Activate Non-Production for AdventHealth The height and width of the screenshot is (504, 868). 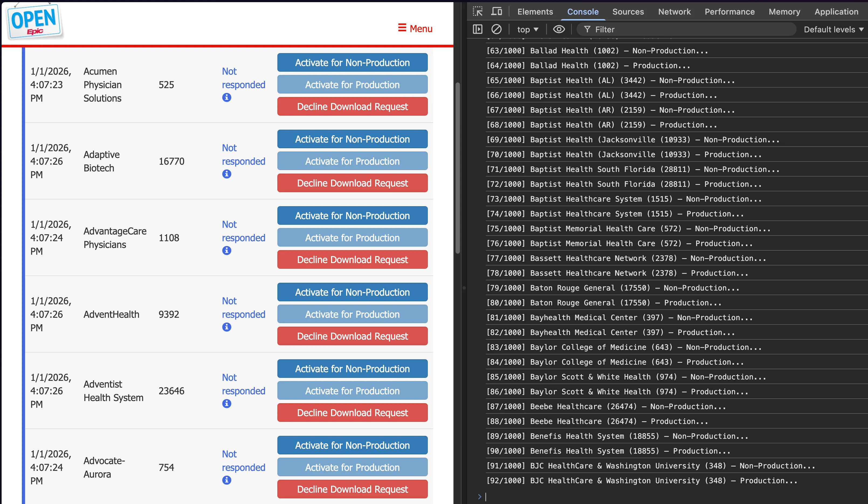[x=352, y=292]
